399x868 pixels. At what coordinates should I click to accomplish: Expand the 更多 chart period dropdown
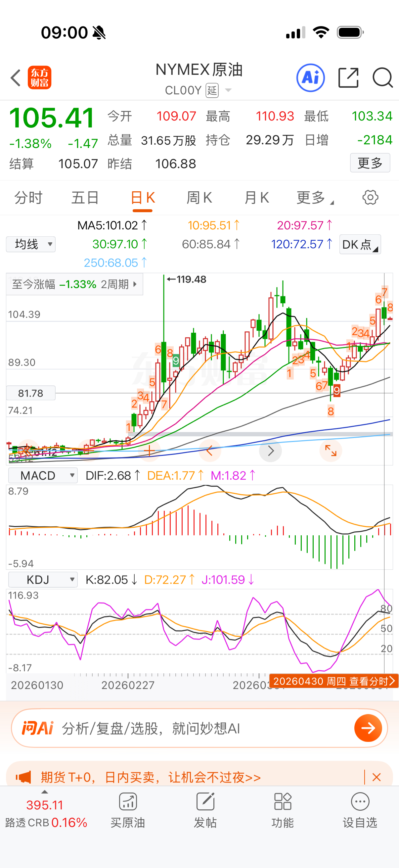point(315,198)
